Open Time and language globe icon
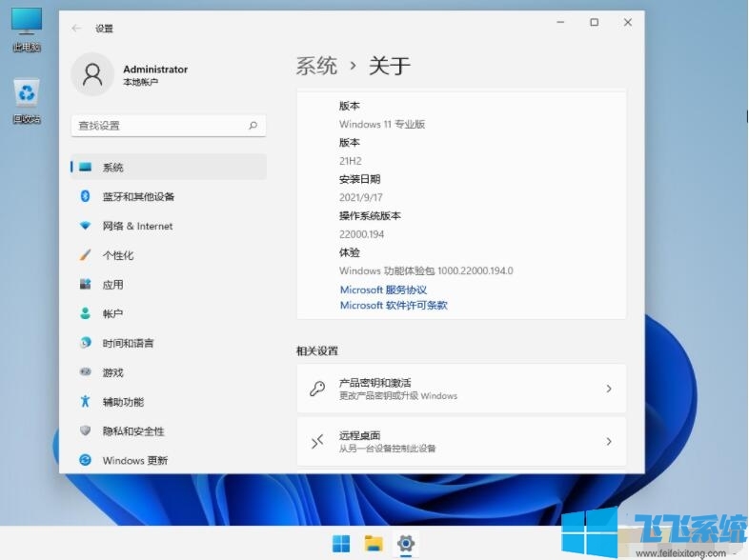Image resolution: width=749 pixels, height=560 pixels. (x=85, y=343)
